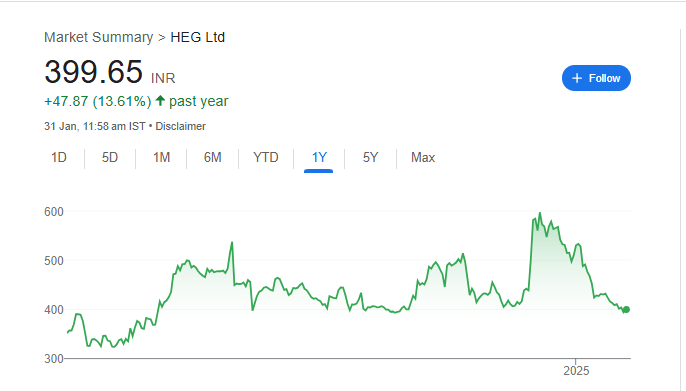The height and width of the screenshot is (391, 686).
Task: Follow HEG Ltd stock
Action: tap(596, 78)
